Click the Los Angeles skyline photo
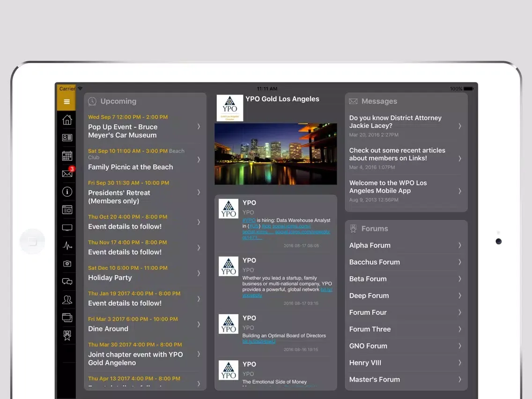Screen dimensions: 532x399 (x=275, y=154)
